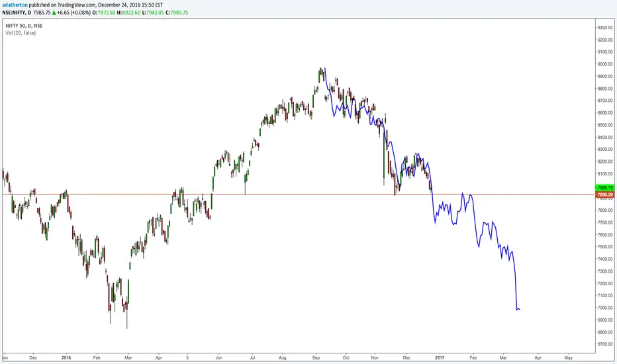Click the Jul date axis label
The height and width of the screenshot is (364, 617).
coord(252,357)
